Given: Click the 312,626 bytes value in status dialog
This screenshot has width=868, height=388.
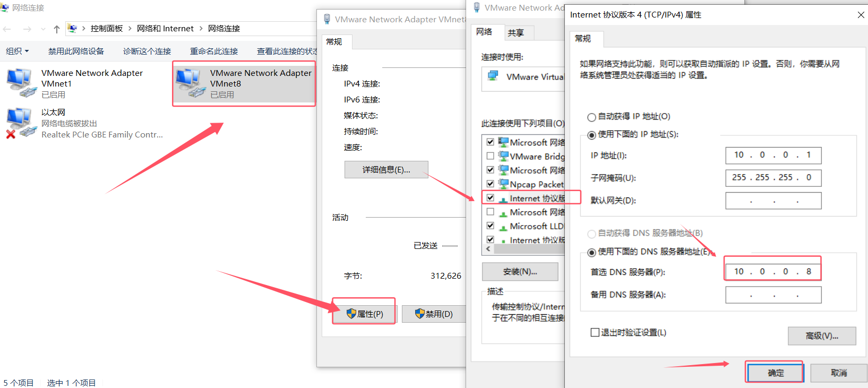Looking at the screenshot, I should click(x=446, y=276).
